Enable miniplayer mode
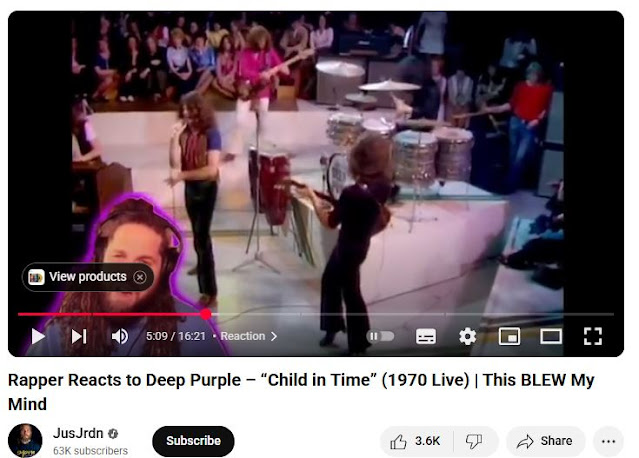 509,337
